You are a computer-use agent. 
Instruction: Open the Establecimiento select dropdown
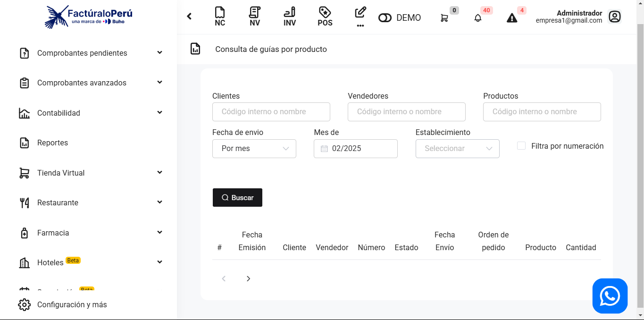[x=457, y=149]
